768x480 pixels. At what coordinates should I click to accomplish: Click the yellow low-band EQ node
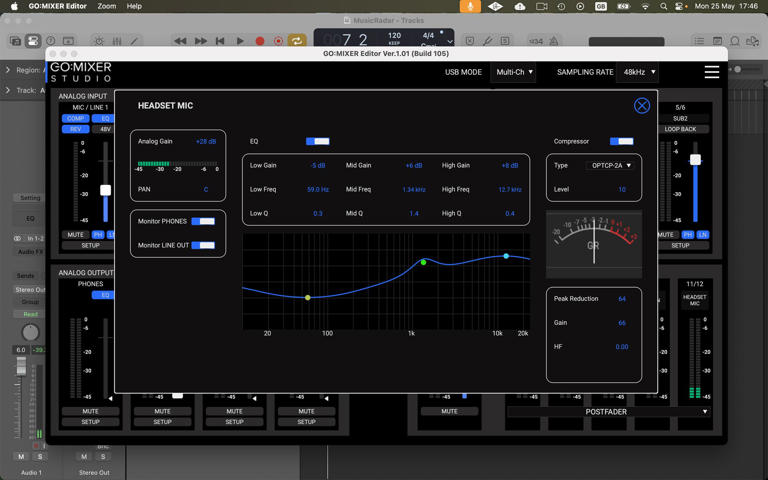click(x=308, y=297)
